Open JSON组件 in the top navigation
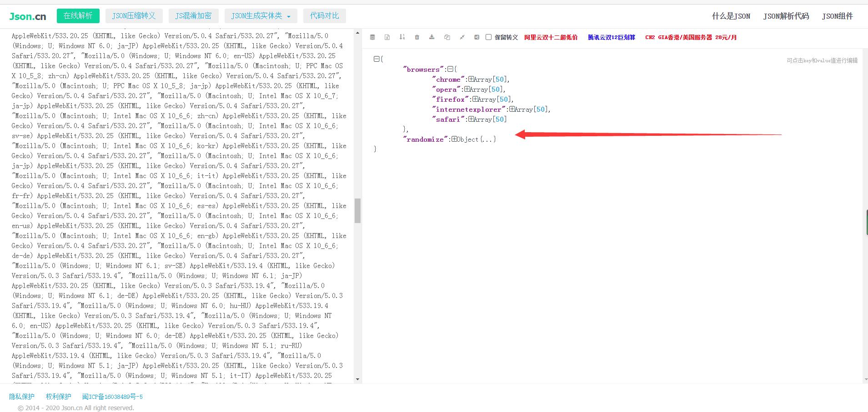 (838, 16)
